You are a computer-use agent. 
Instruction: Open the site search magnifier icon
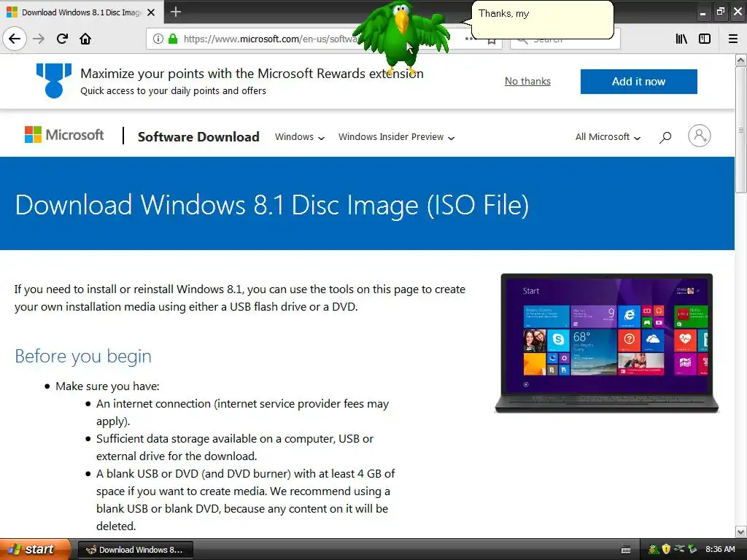(665, 137)
